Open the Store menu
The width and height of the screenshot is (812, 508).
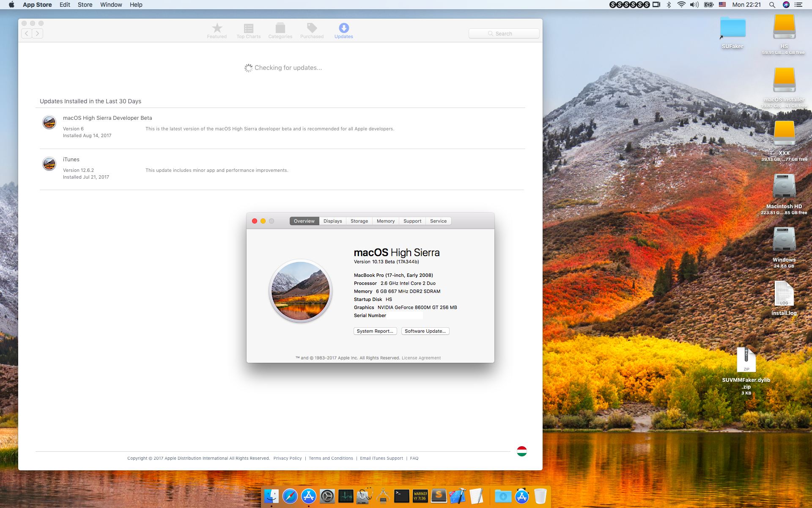85,5
